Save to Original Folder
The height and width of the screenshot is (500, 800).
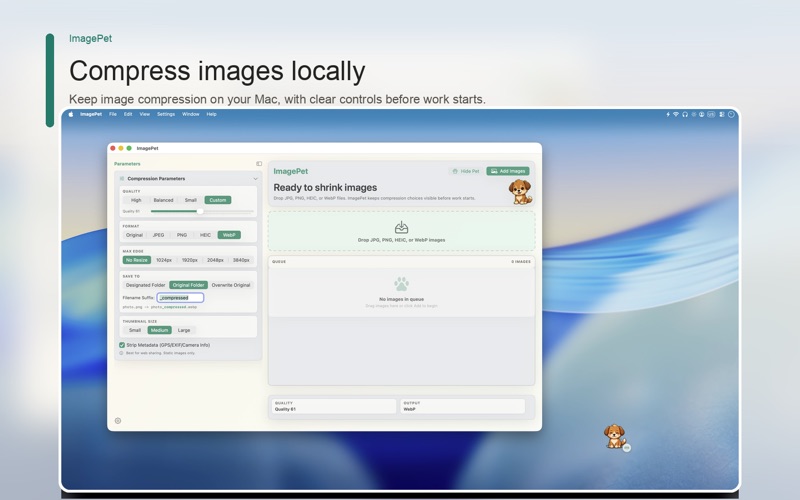tap(188, 285)
